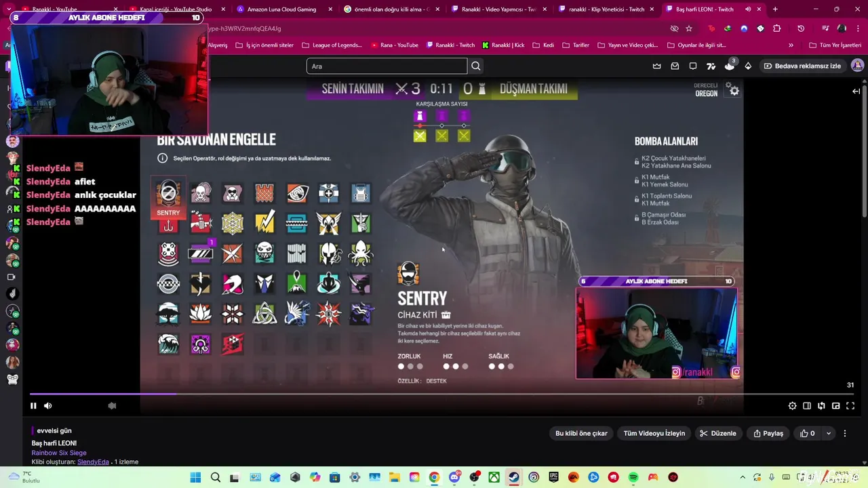Viewport: 868px width, 488px height.
Task: Open weather widget showing 7°C Bulutlu
Action: pyautogui.click(x=24, y=477)
